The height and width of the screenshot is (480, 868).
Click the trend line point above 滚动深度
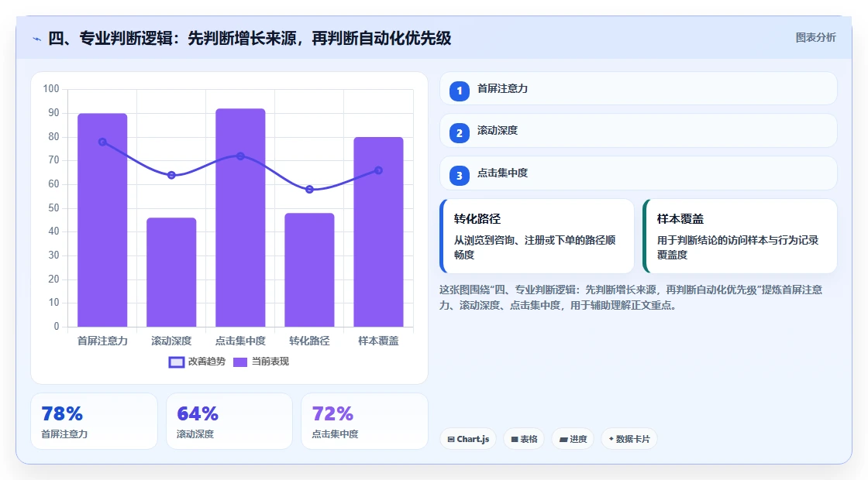pyautogui.click(x=171, y=175)
